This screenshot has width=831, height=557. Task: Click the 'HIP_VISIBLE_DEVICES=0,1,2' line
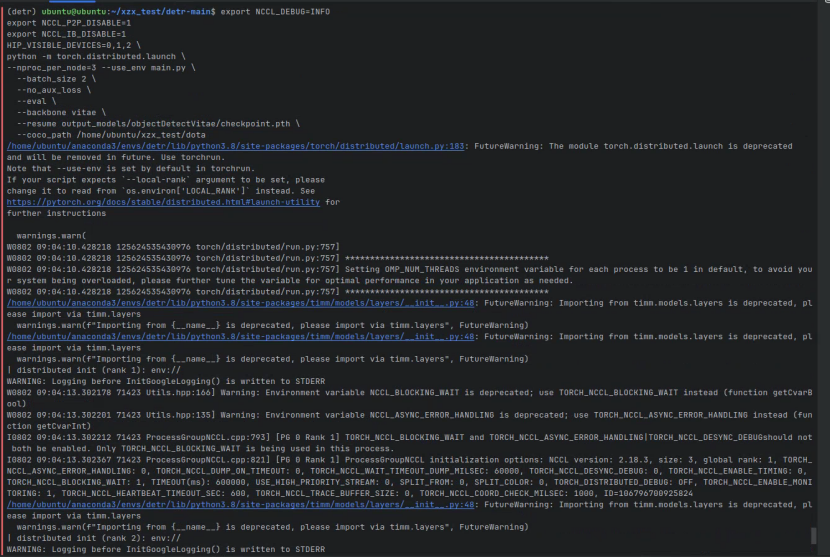click(x=74, y=46)
